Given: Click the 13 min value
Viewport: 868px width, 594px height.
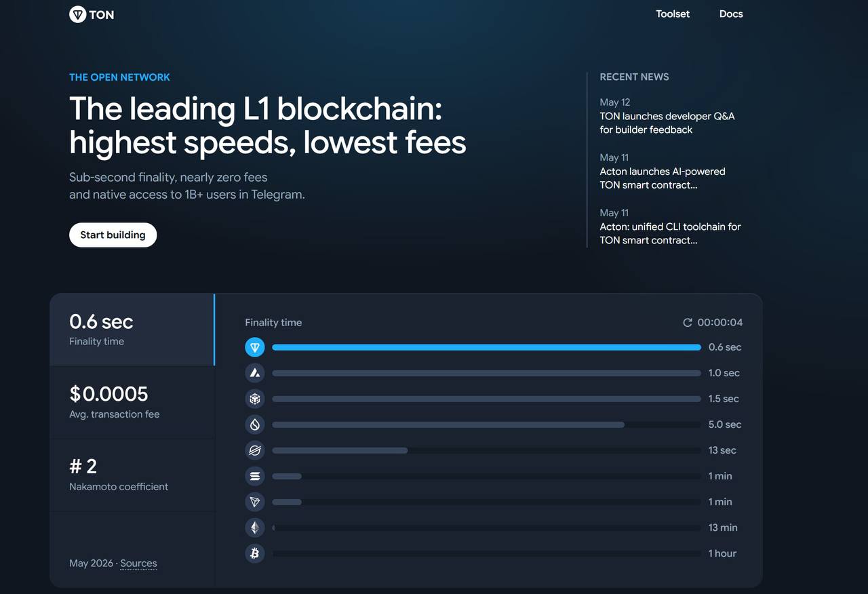Looking at the screenshot, I should tap(723, 528).
